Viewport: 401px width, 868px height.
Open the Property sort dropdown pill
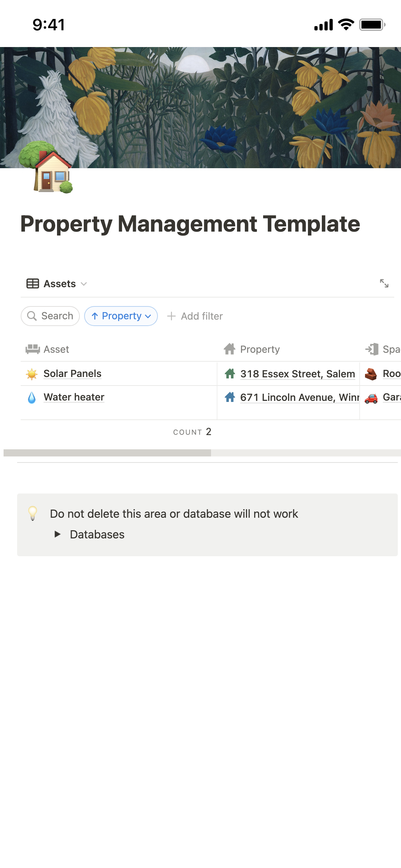pyautogui.click(x=121, y=316)
